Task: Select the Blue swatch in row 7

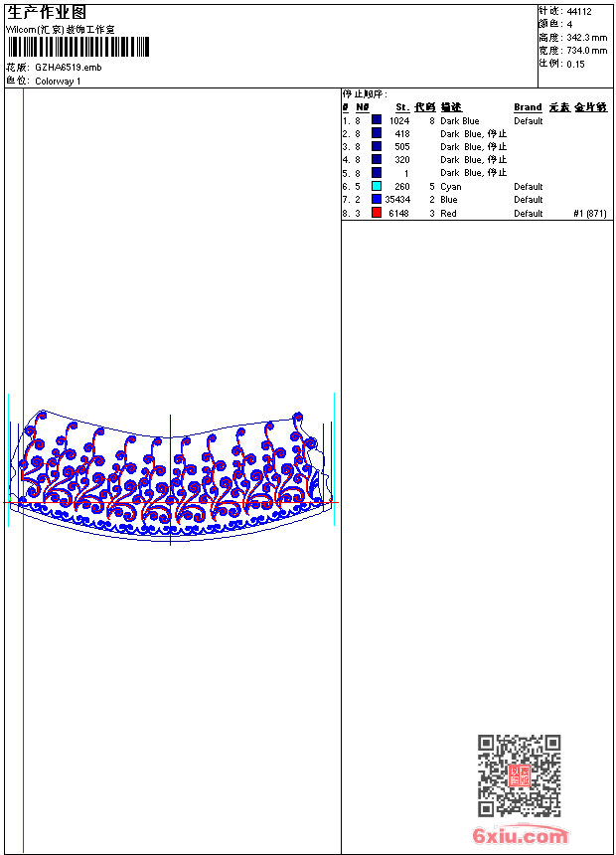Action: tap(377, 199)
